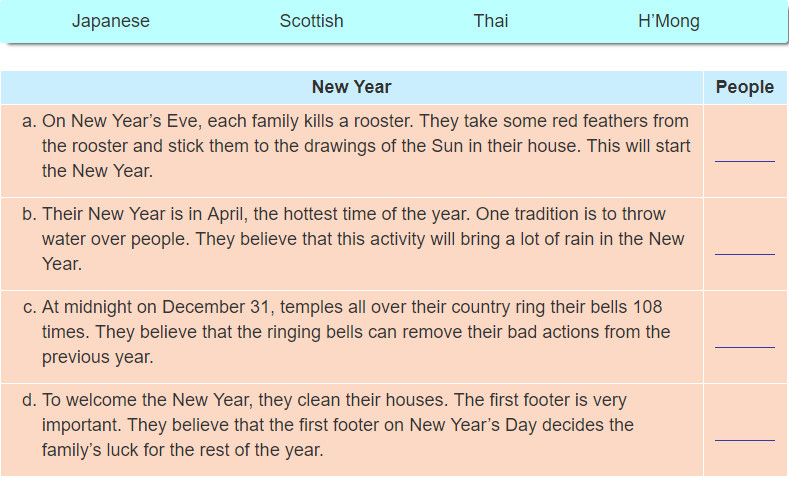Pick H'Mong from the word bank

(669, 21)
